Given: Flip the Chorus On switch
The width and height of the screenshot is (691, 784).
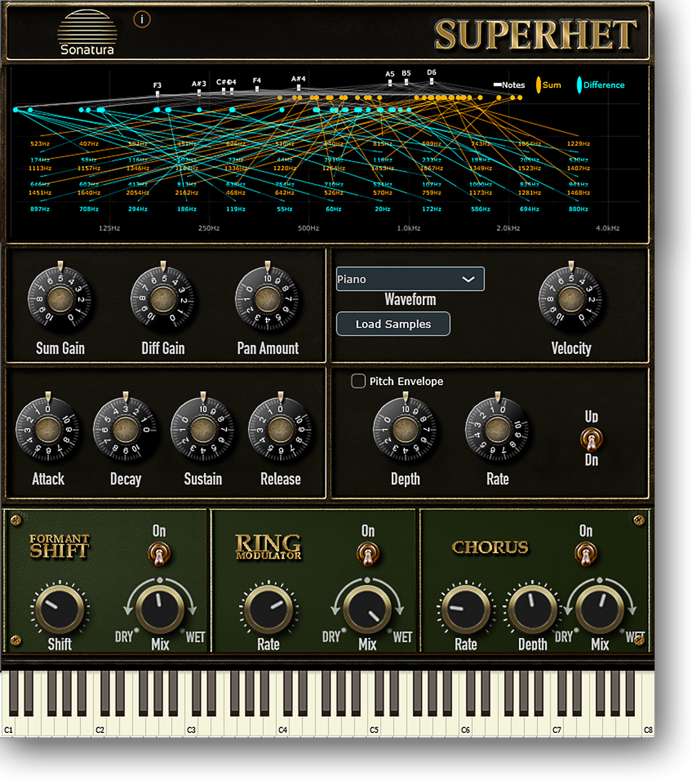Looking at the screenshot, I should pyautogui.click(x=585, y=554).
